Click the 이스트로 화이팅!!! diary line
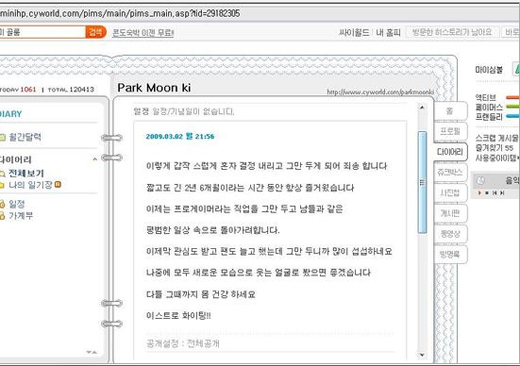The image size is (520, 366). (x=178, y=316)
